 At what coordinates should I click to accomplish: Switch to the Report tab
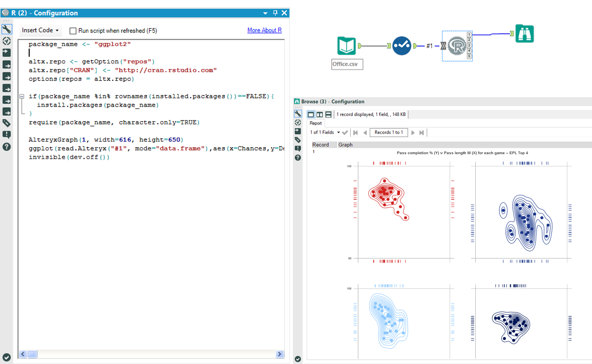click(x=315, y=123)
